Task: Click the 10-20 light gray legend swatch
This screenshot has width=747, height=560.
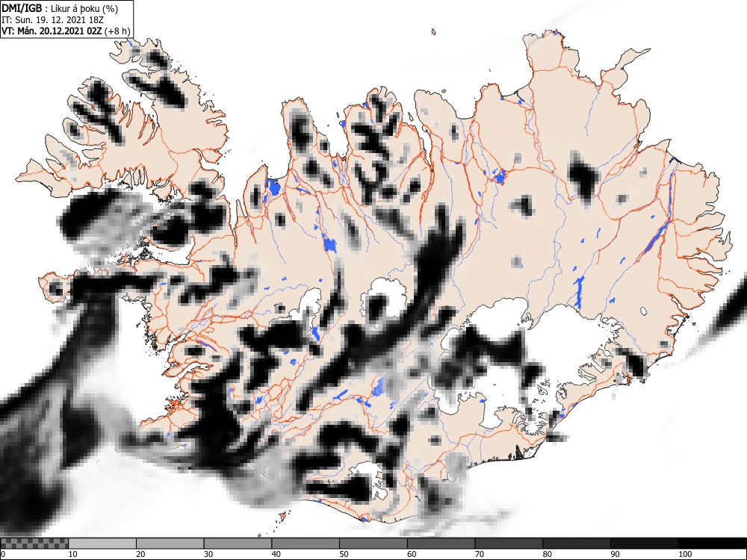Action: click(x=102, y=544)
